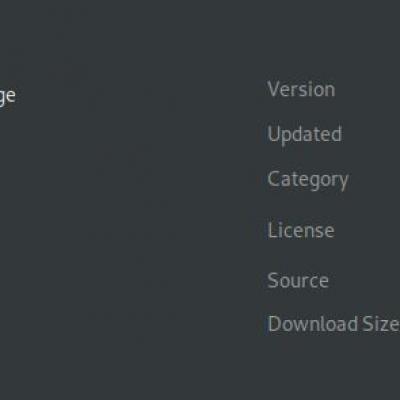Screen dimensions: 400x400
Task: Click the truncated text ending in 'ge'
Action: tap(7, 96)
